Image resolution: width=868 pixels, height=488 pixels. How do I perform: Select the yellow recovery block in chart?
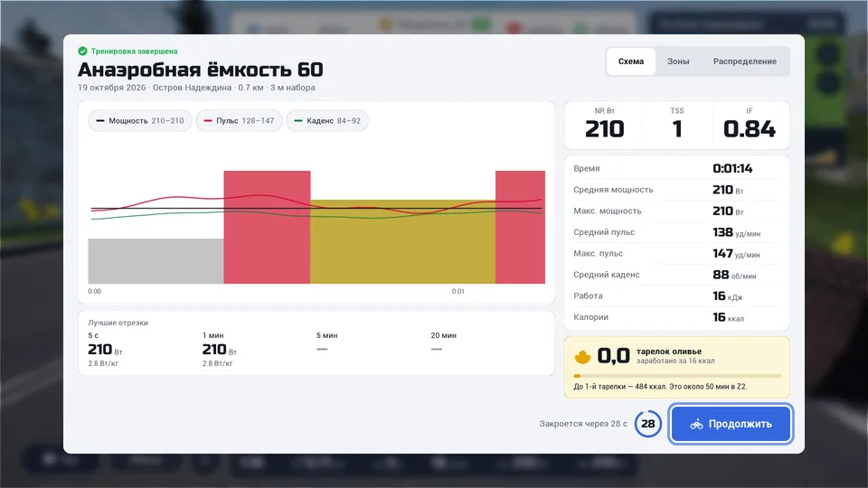tap(402, 242)
